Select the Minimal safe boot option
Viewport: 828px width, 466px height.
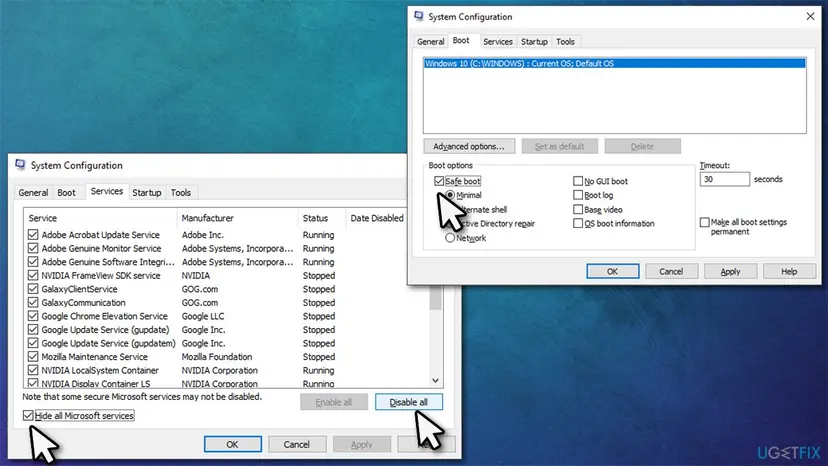(x=450, y=195)
